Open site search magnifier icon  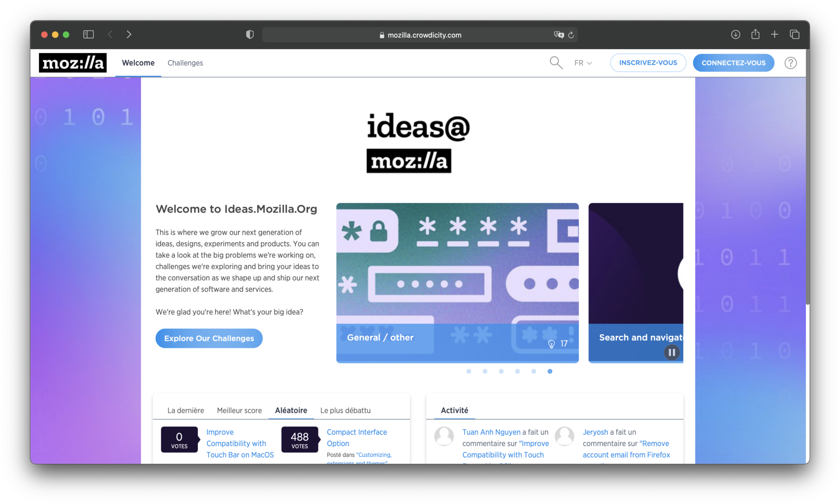pyautogui.click(x=556, y=63)
